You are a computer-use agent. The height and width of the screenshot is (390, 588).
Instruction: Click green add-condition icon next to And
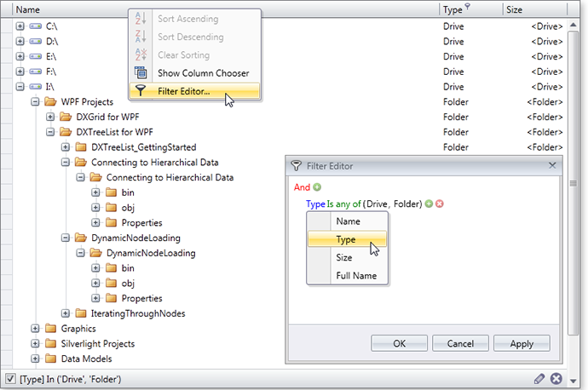tap(318, 187)
